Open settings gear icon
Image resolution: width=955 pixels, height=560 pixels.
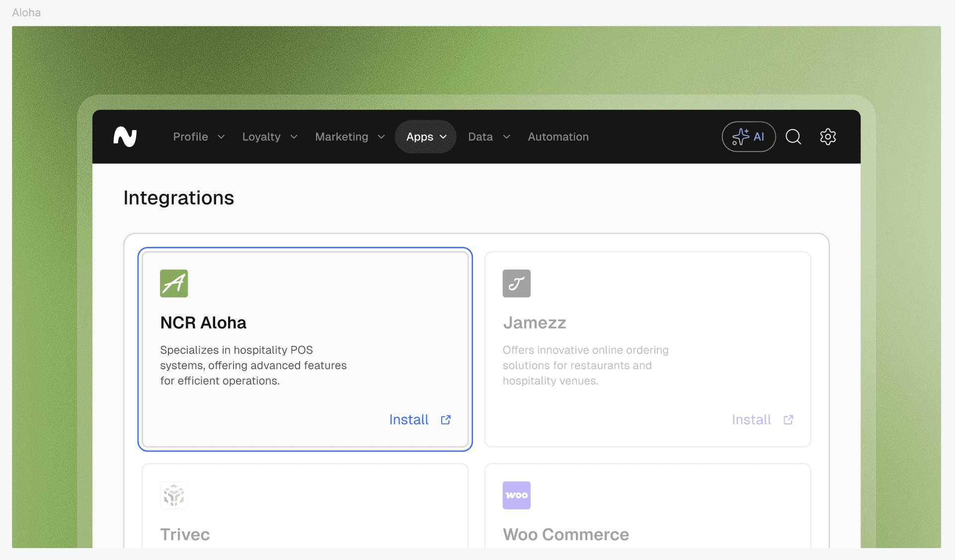(828, 137)
